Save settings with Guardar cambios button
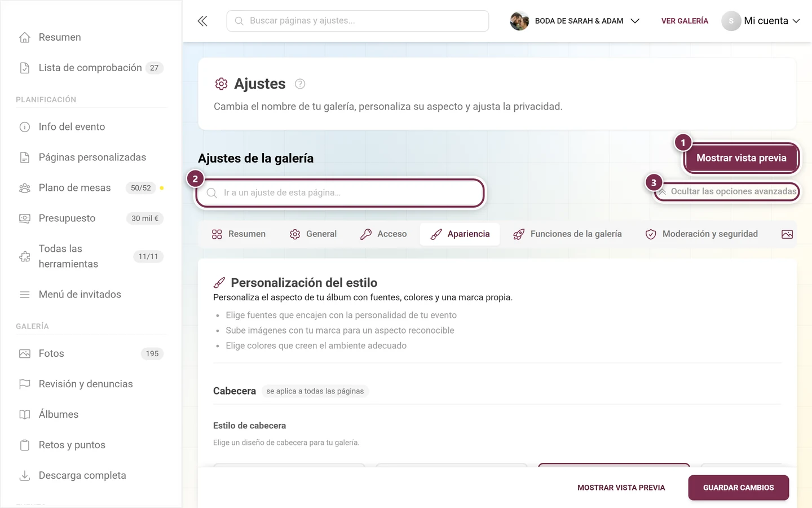Viewport: 812px width, 508px height. [739, 488]
